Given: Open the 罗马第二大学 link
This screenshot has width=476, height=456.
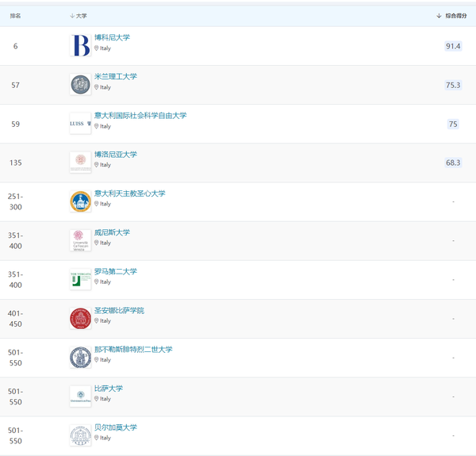Looking at the screenshot, I should [x=116, y=271].
